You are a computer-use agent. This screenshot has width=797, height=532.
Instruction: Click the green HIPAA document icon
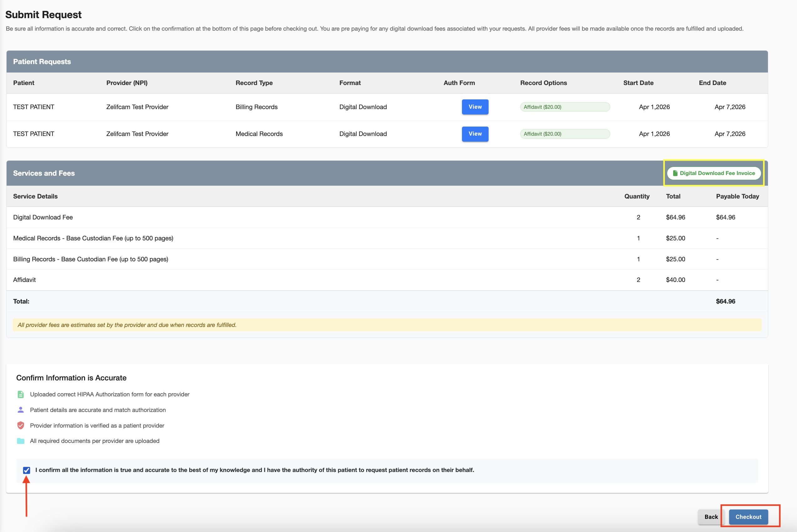pos(20,394)
